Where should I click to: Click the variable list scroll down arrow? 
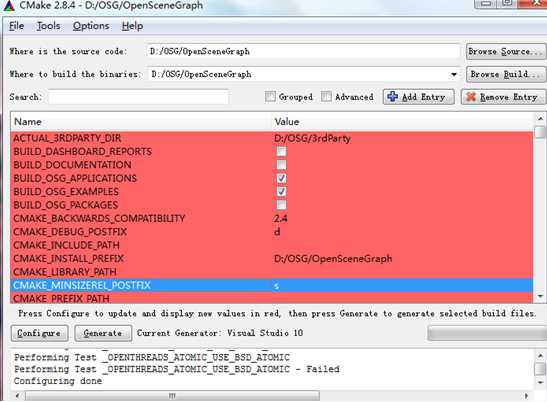pyautogui.click(x=540, y=297)
